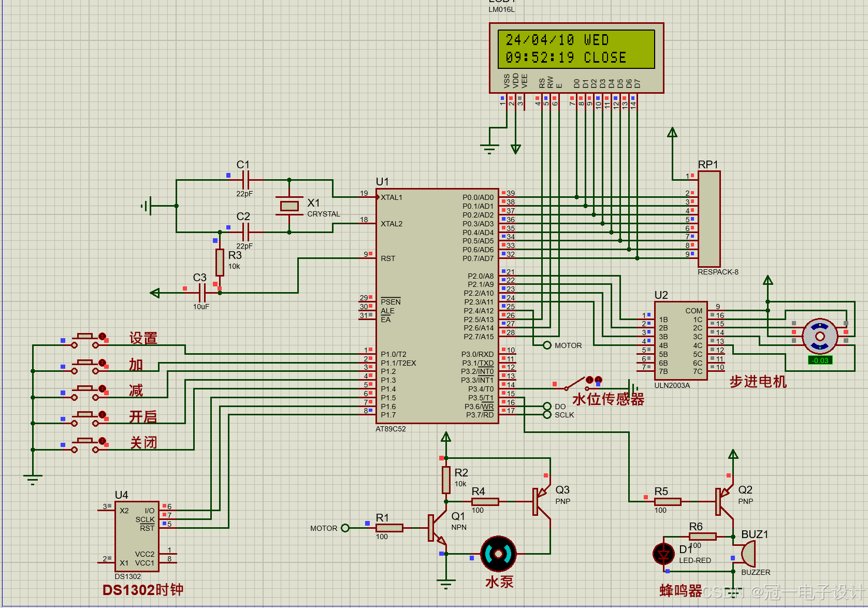This screenshot has height=608, width=868.
Task: Toggle the 水位传感器 water level switch
Action: pos(577,384)
